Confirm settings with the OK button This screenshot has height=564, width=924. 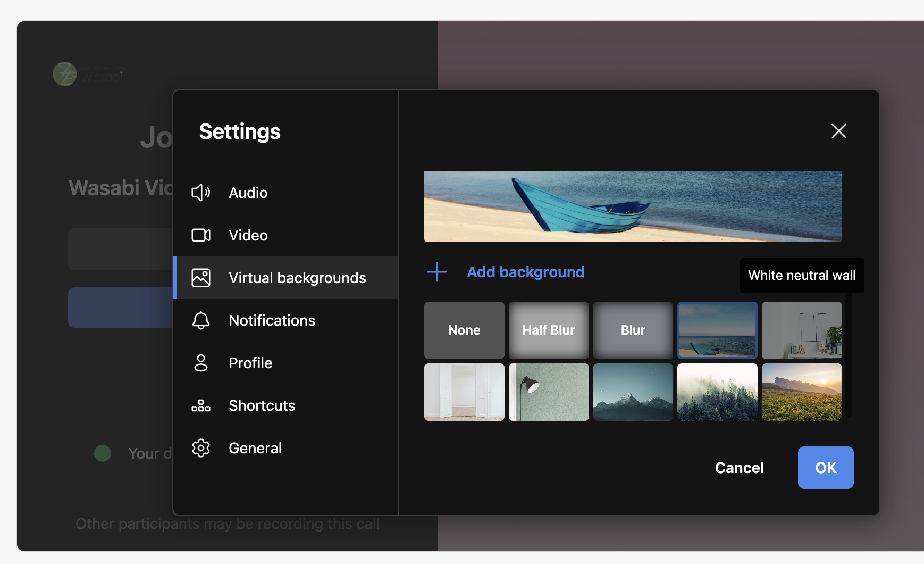click(826, 468)
